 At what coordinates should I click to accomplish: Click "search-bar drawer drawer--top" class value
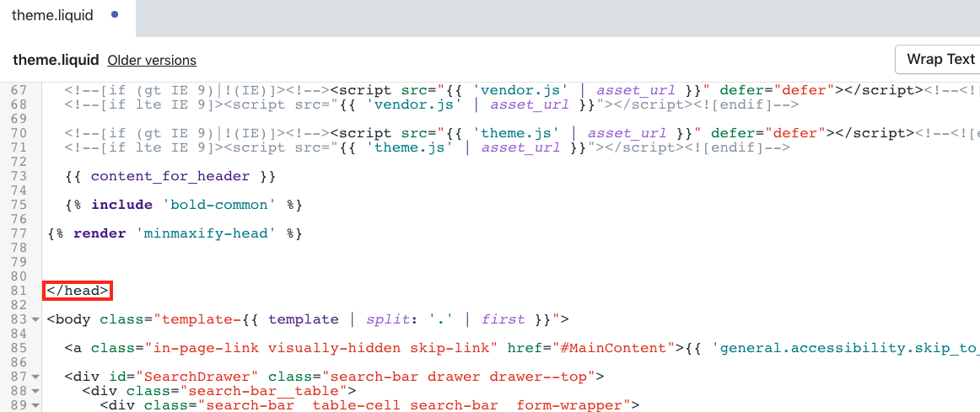click(x=457, y=377)
